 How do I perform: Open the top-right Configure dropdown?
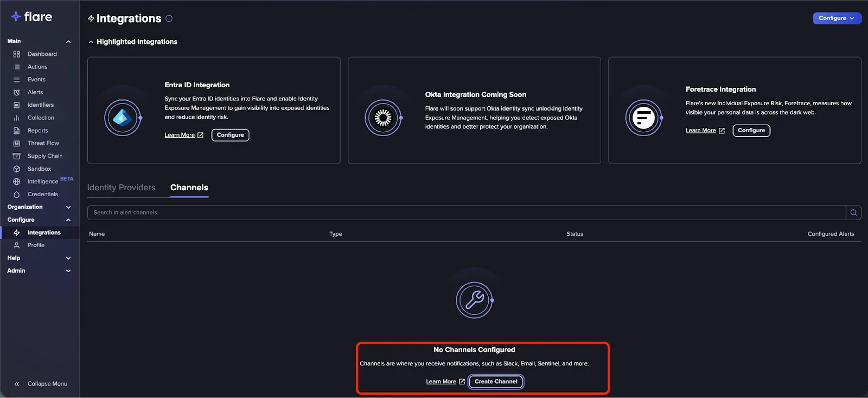[x=837, y=18]
